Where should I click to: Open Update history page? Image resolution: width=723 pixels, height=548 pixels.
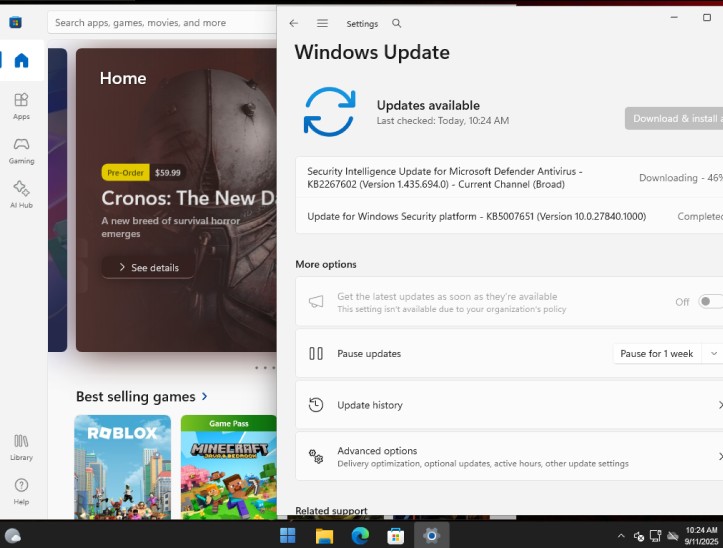[x=509, y=405]
